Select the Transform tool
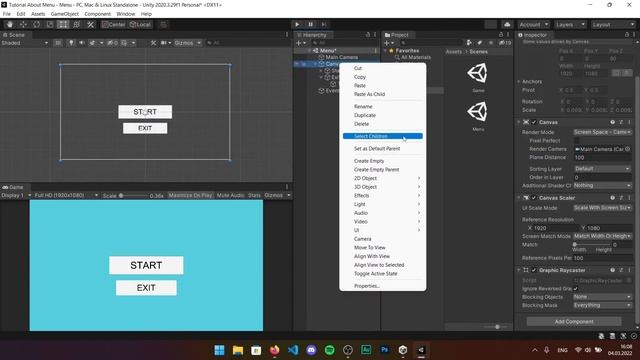Screen dimensions: 640x360 (77, 24)
